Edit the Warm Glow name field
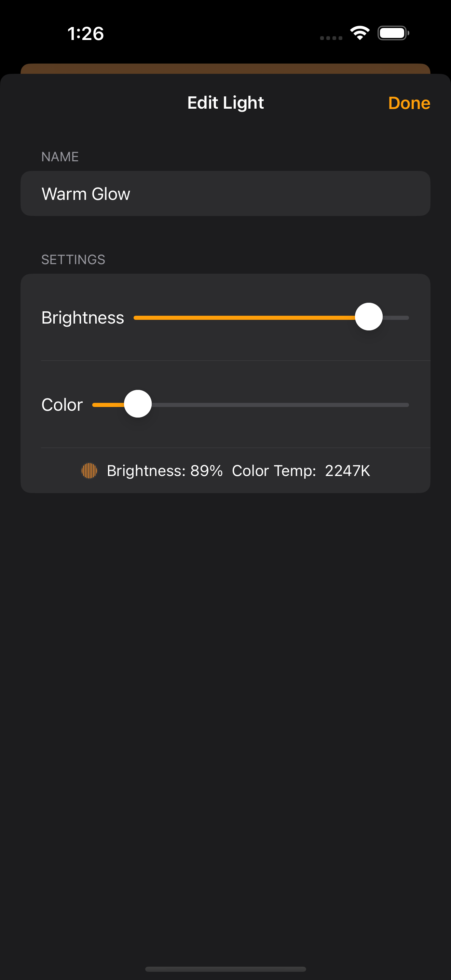This screenshot has height=980, width=451. 225,193
